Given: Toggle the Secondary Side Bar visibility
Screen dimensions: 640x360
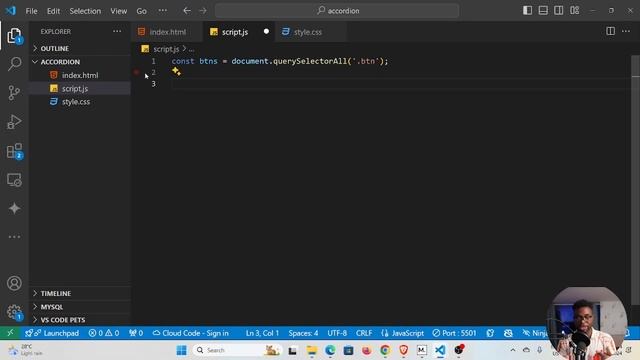Looking at the screenshot, I should tap(558, 11).
